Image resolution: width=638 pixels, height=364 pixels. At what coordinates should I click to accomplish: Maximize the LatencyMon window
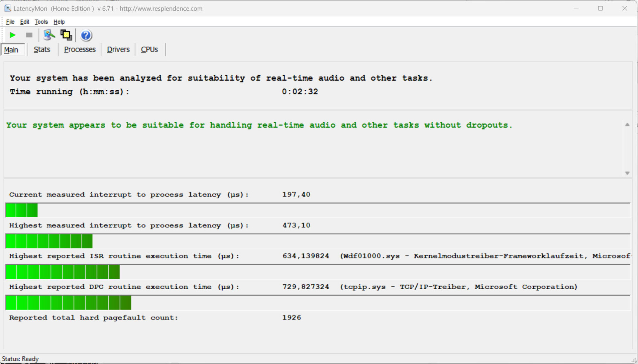[600, 8]
